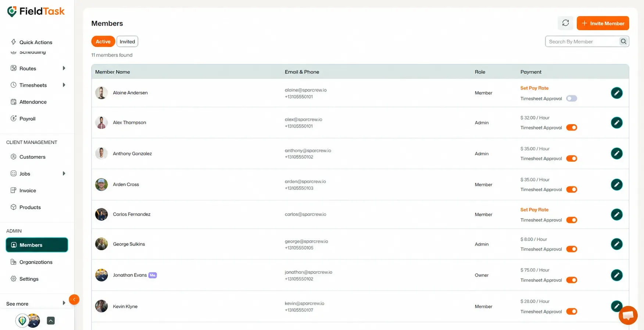
Task: Open edit pencil for Anthony Gonzalez
Action: pos(616,153)
